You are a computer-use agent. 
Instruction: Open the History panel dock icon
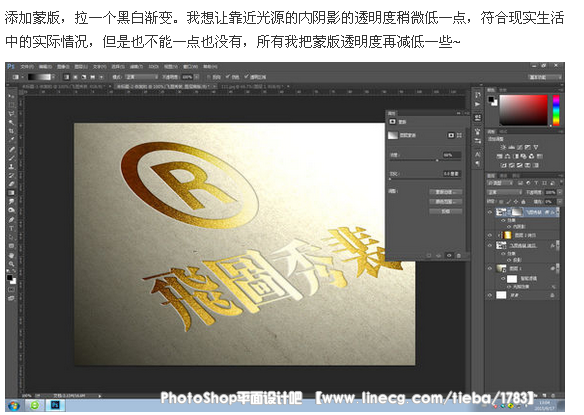(477, 95)
